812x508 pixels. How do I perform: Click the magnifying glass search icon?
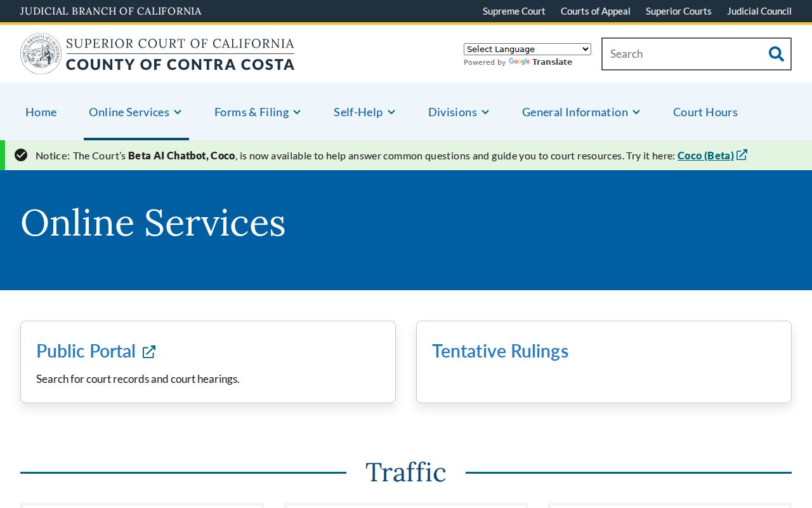coord(776,54)
